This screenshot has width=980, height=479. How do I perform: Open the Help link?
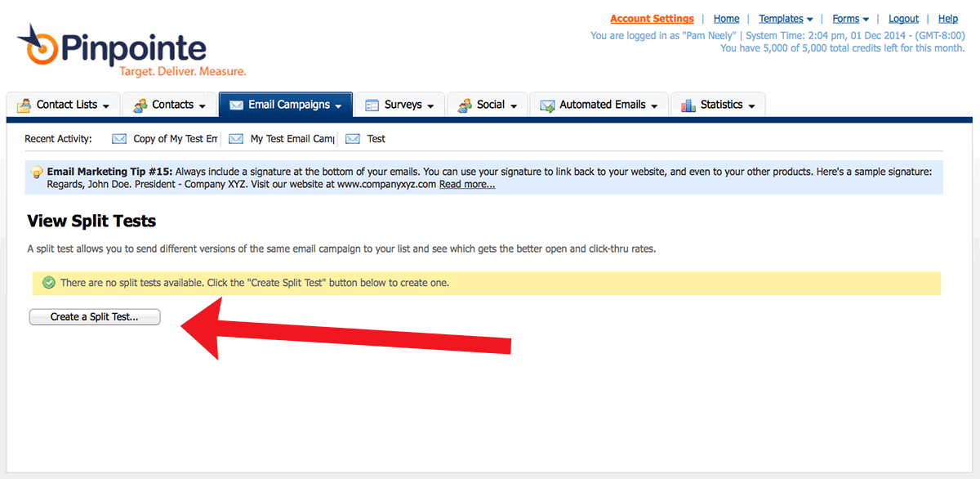948,19
